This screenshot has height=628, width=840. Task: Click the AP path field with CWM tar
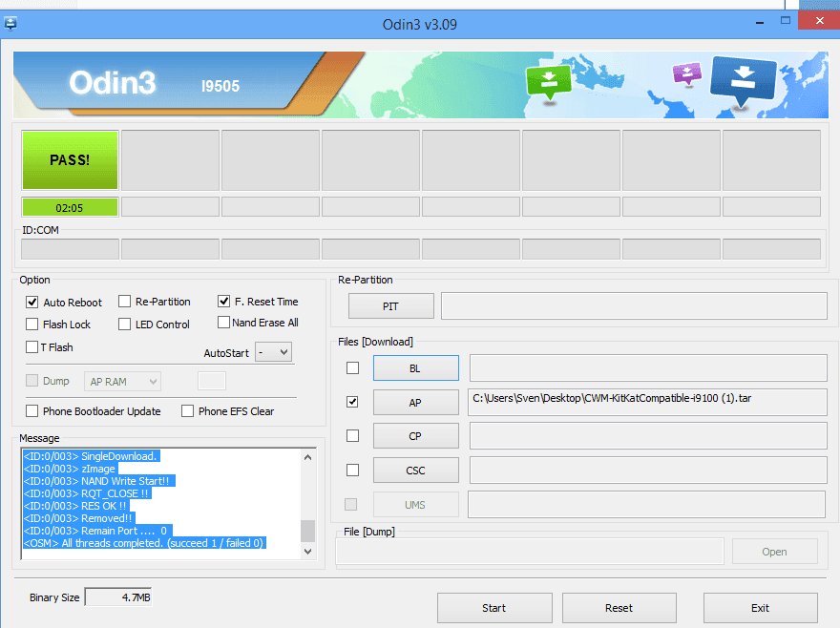pyautogui.click(x=647, y=402)
